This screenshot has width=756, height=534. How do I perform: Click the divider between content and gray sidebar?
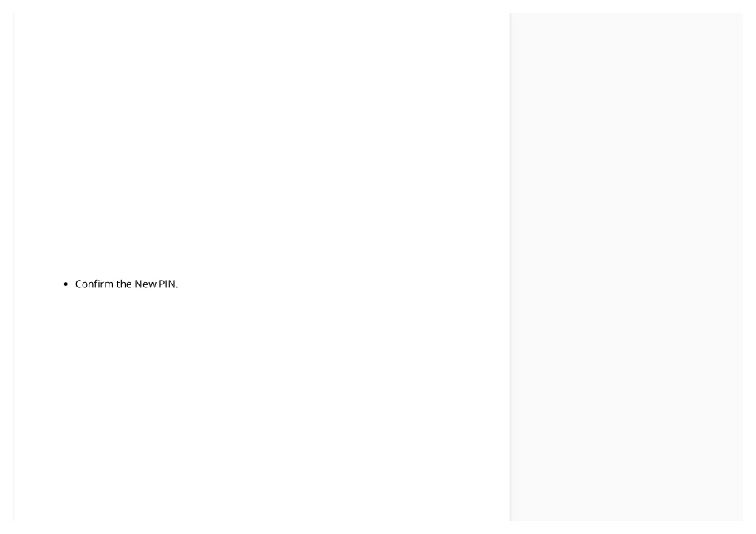point(510,267)
